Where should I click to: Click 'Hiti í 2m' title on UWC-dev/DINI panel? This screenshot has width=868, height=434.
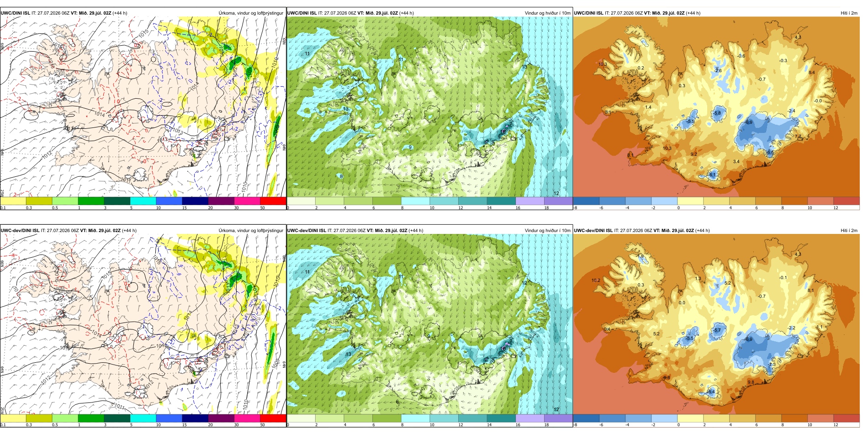pyautogui.click(x=849, y=231)
